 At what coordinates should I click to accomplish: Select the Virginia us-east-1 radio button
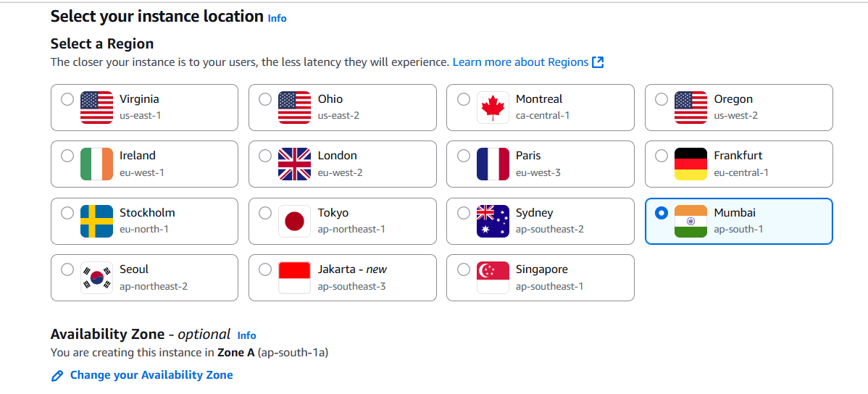tap(67, 99)
